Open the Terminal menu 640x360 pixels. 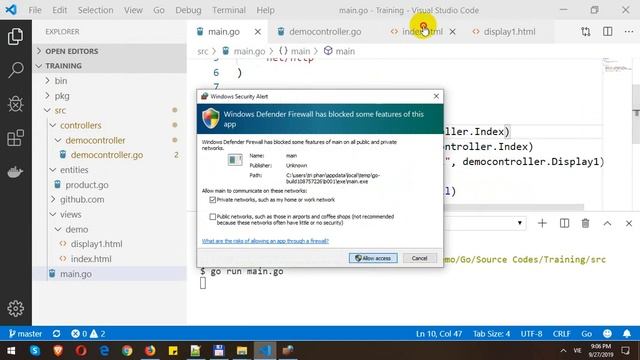229,10
